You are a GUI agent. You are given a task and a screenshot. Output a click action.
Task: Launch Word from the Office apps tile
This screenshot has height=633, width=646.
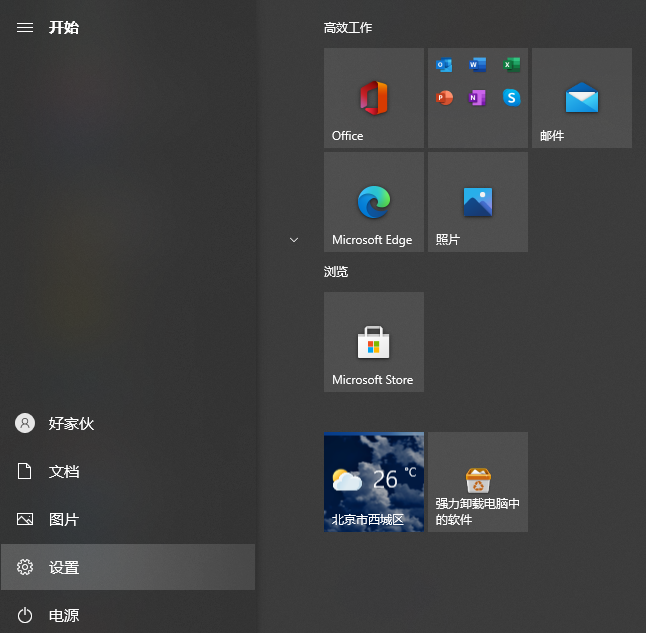477,65
